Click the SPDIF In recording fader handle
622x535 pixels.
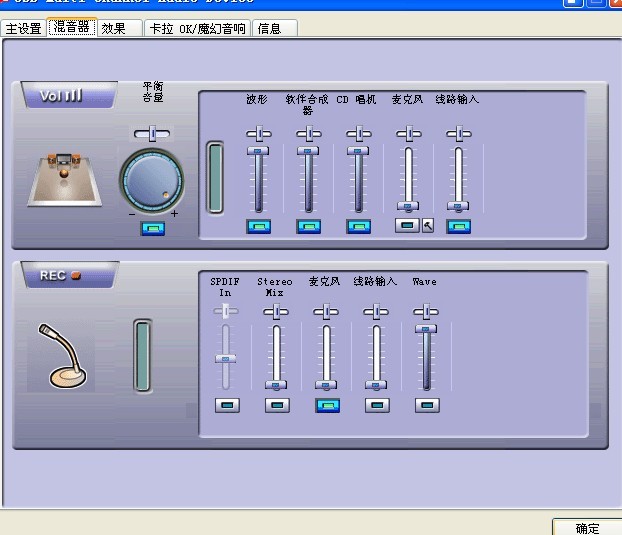point(225,359)
